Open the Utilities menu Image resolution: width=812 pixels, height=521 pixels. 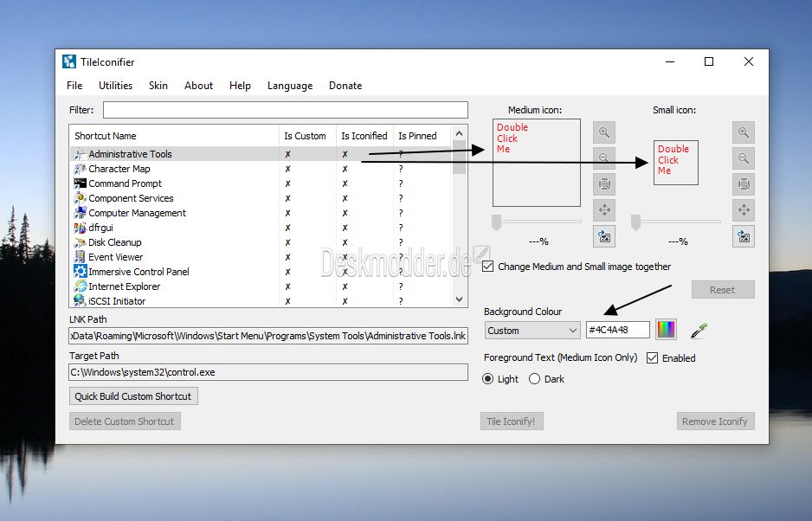(115, 86)
